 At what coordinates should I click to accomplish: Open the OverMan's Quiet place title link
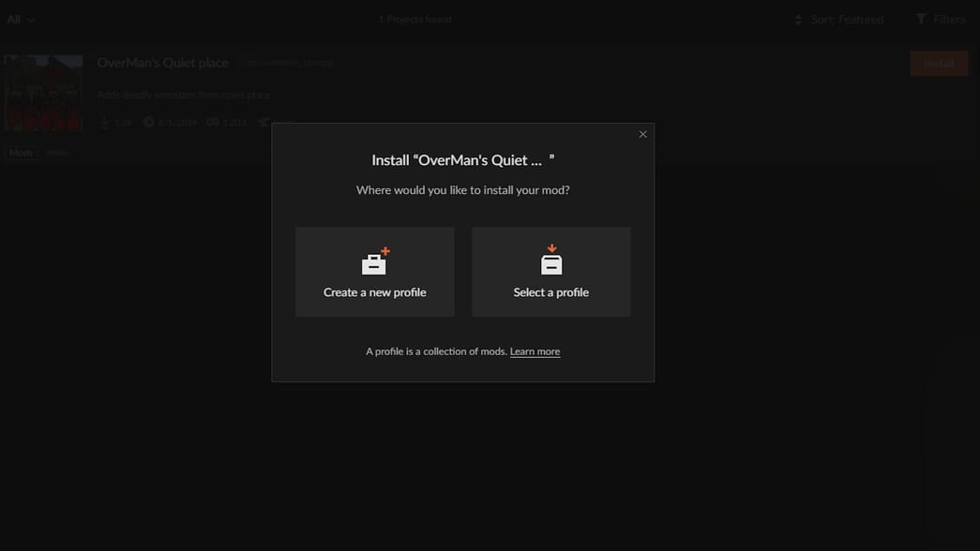coord(163,63)
